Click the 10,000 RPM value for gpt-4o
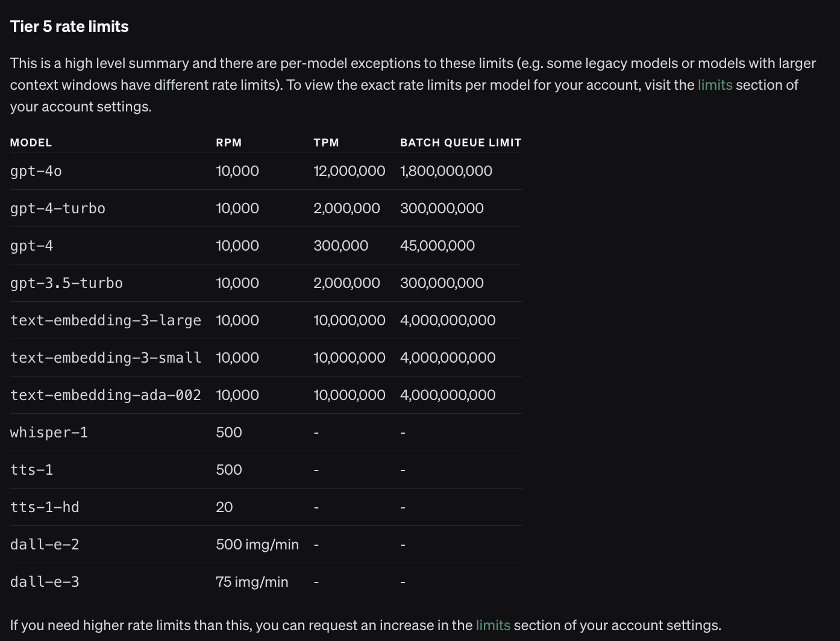The image size is (840, 641). click(237, 171)
